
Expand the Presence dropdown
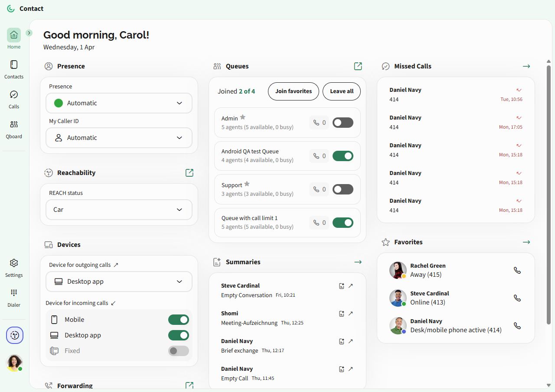coord(119,103)
